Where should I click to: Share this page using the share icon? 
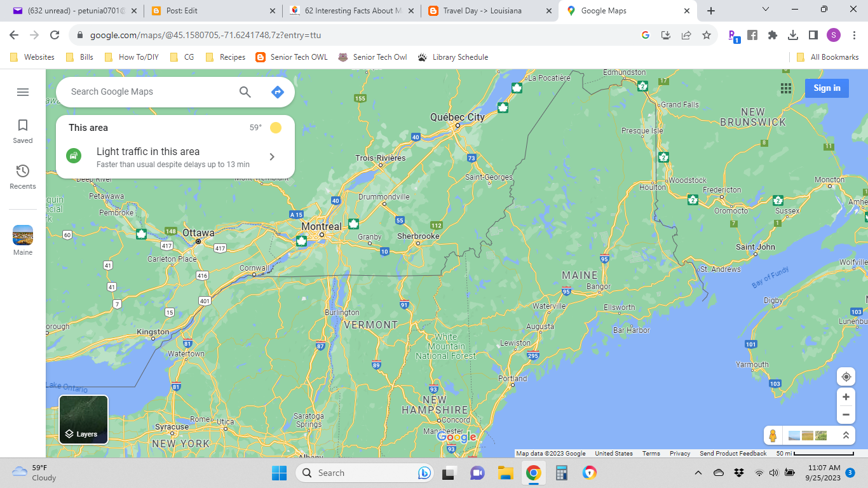click(686, 35)
